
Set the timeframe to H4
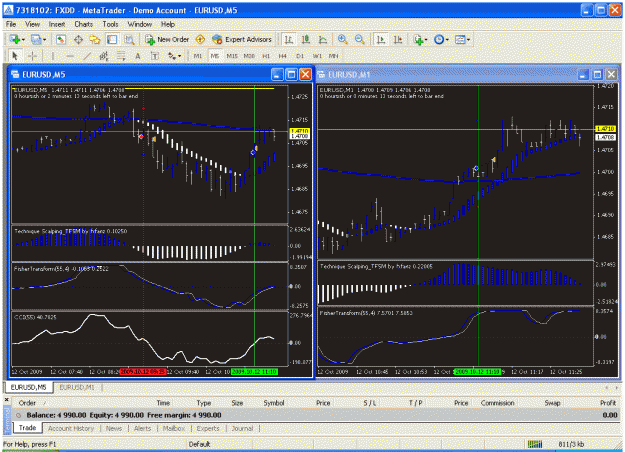click(x=283, y=56)
